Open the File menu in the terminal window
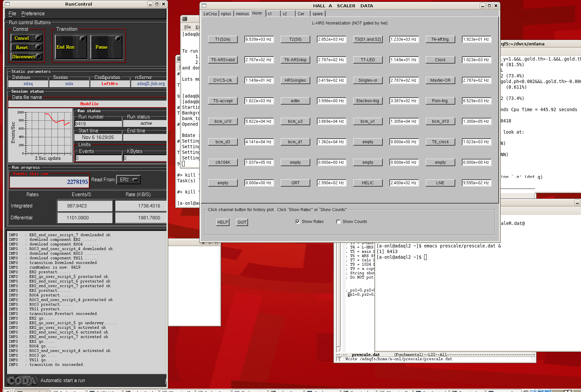The width and height of the screenshot is (581, 392). (187, 27)
